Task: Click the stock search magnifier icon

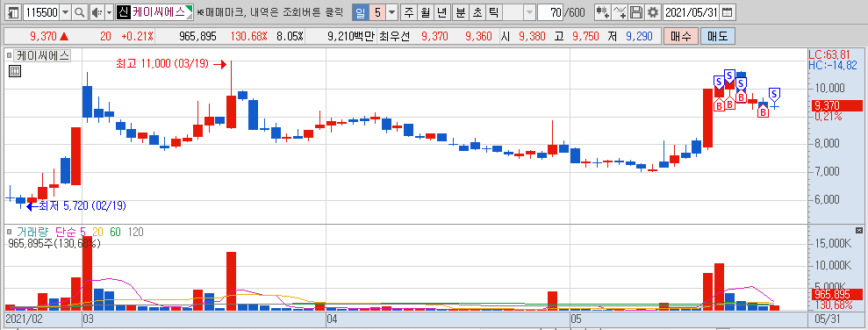Action: tap(80, 12)
